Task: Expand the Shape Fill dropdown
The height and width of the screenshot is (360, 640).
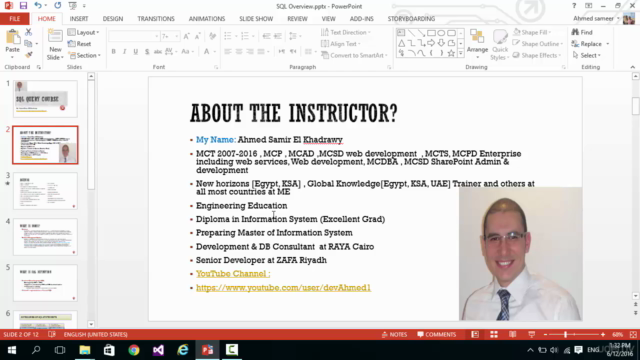Action: [x=532, y=32]
